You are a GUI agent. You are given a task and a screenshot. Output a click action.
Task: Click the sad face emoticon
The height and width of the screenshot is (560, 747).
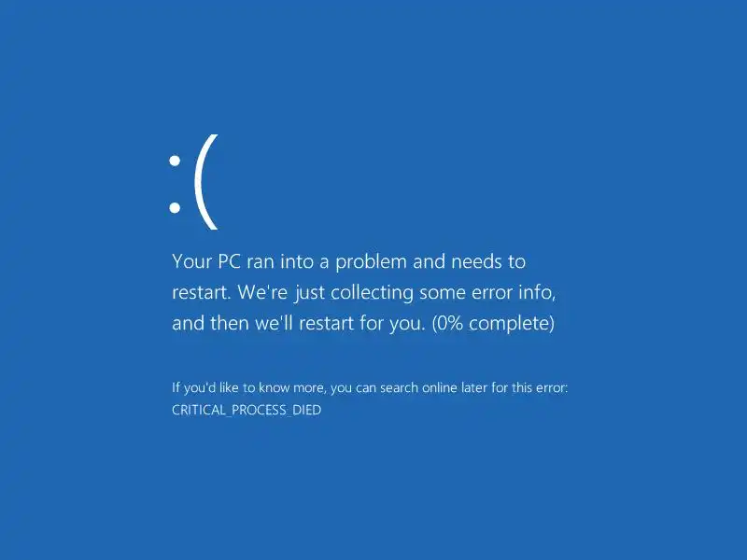click(x=194, y=182)
